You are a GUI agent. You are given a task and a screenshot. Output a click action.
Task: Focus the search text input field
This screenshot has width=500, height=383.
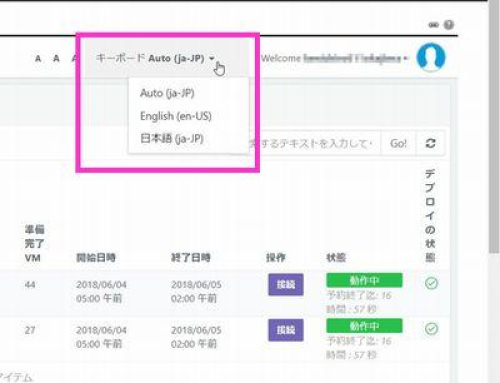(x=314, y=143)
